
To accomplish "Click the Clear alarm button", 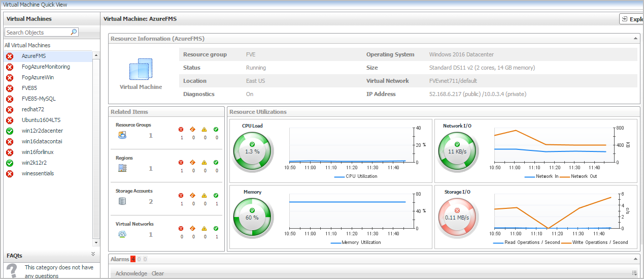I will point(158,273).
